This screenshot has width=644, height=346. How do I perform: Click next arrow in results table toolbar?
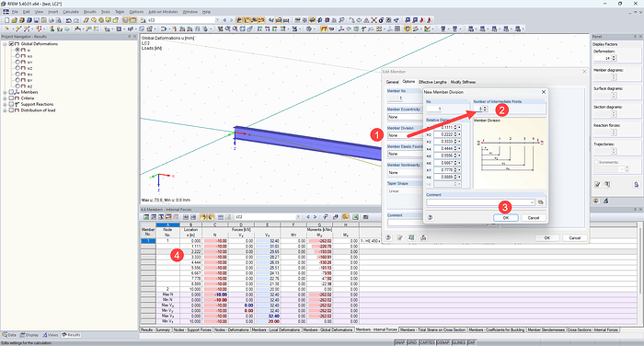point(315,216)
